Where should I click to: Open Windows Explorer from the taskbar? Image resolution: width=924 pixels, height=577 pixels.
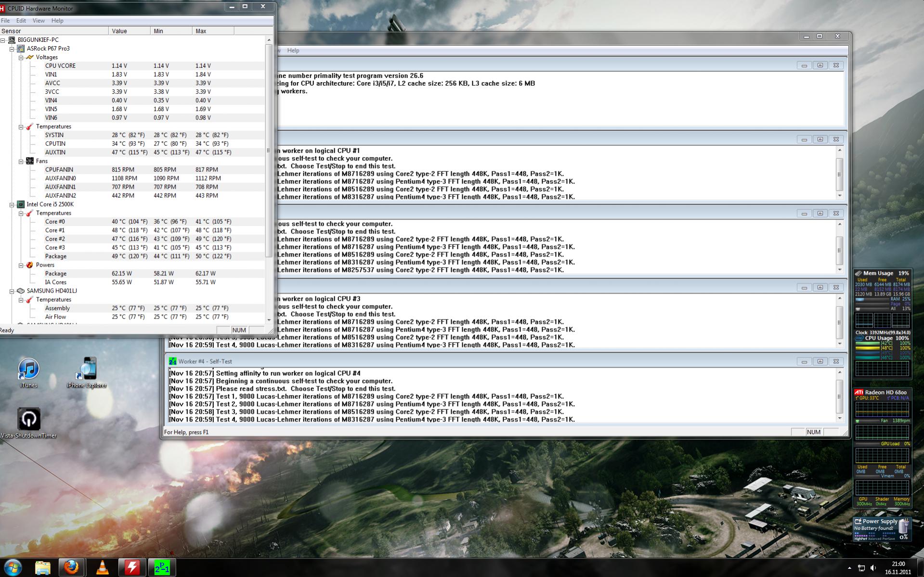coord(43,568)
